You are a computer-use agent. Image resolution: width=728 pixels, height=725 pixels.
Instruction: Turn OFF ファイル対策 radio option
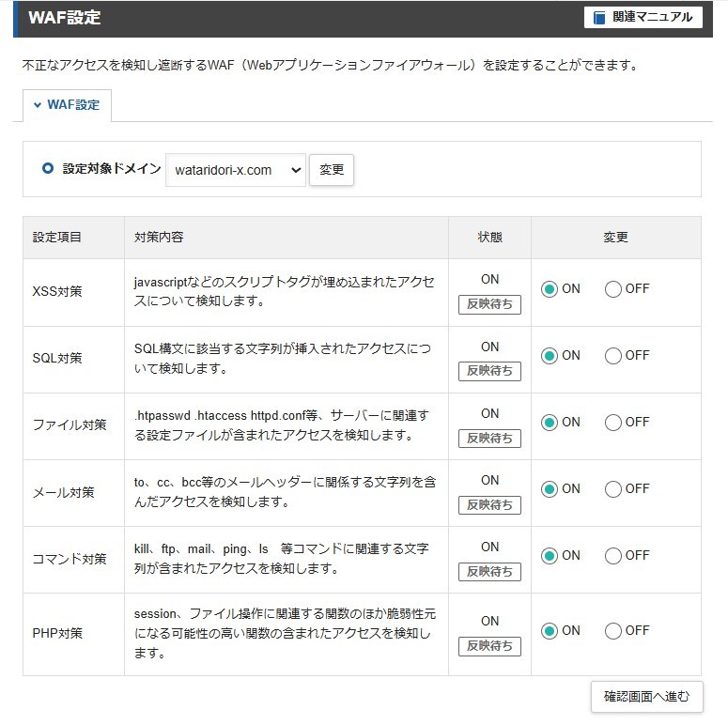pyautogui.click(x=612, y=423)
